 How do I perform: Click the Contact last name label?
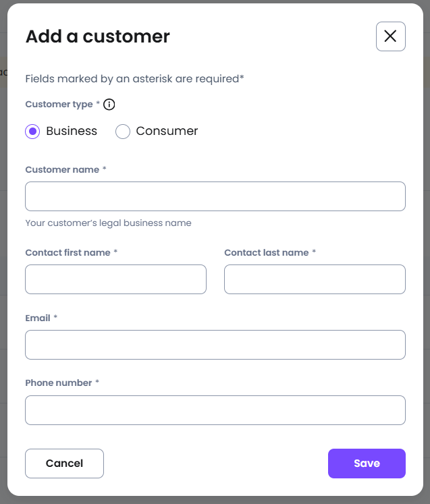coord(267,252)
